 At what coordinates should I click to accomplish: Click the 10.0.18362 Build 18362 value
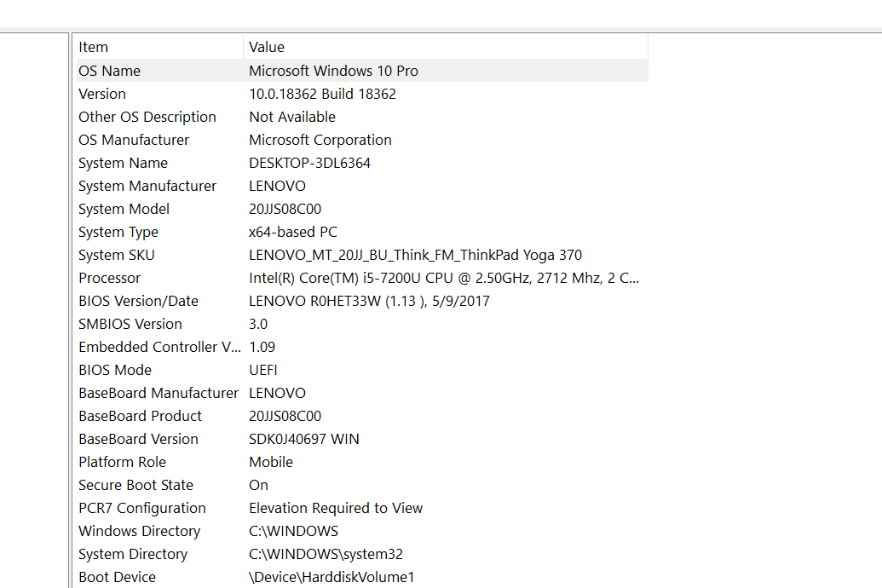coord(322,94)
